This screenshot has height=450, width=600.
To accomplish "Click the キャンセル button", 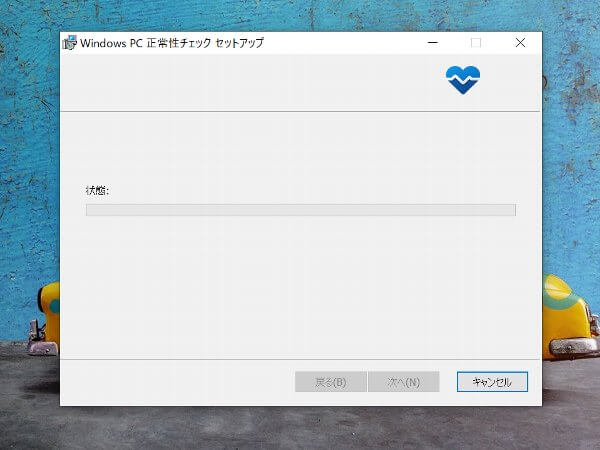I will pos(492,382).
